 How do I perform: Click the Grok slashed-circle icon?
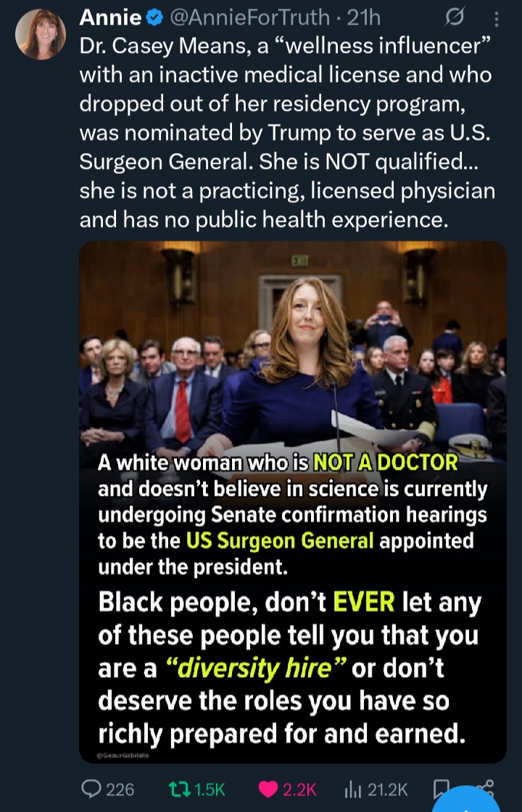tap(455, 18)
